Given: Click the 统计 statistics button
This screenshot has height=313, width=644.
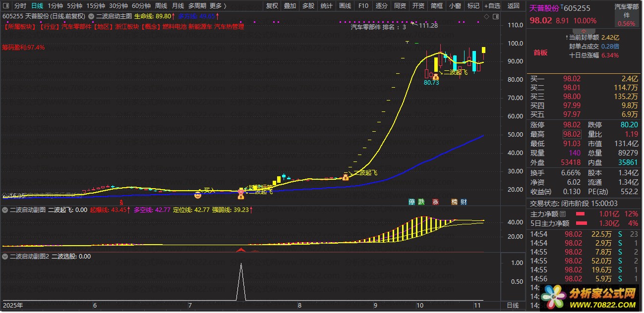Looking at the screenshot, I should [327, 6].
